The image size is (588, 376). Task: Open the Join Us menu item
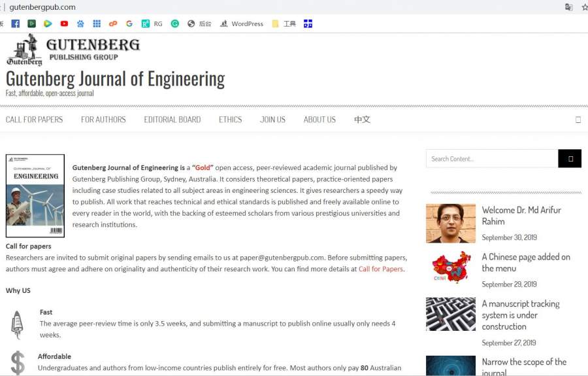point(272,120)
